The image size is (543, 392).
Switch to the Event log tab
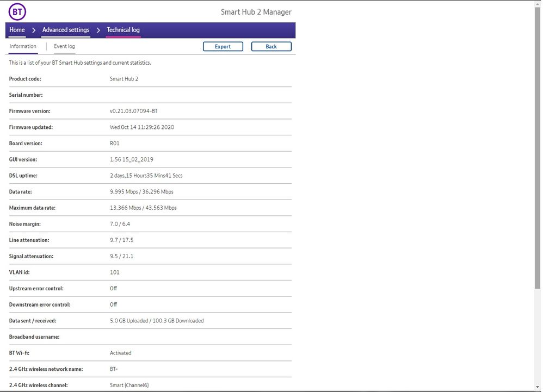click(64, 47)
